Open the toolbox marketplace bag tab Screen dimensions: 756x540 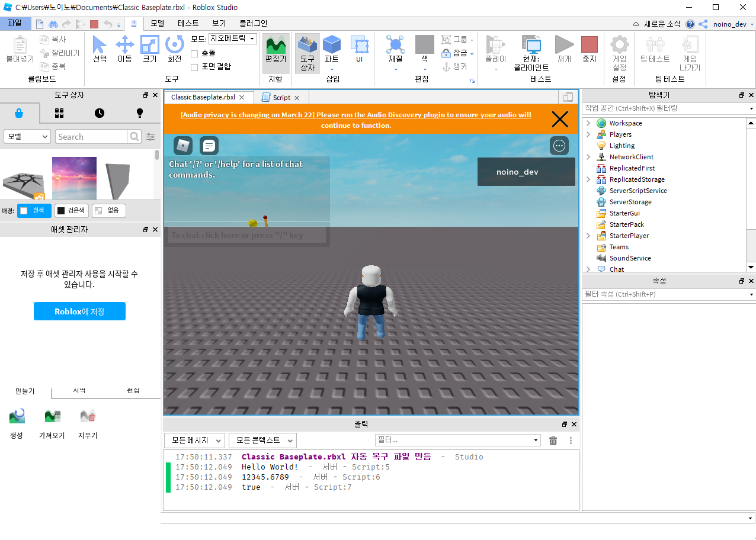click(19, 113)
